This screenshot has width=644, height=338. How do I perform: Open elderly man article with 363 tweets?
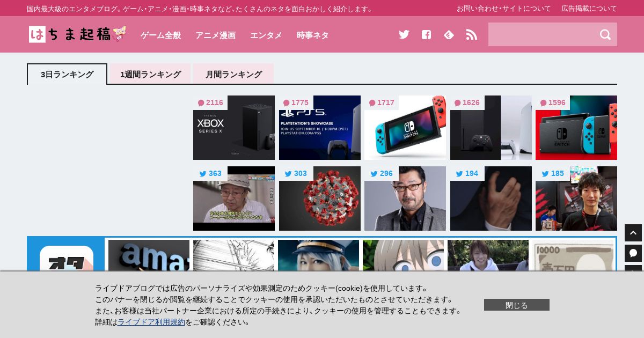234,199
